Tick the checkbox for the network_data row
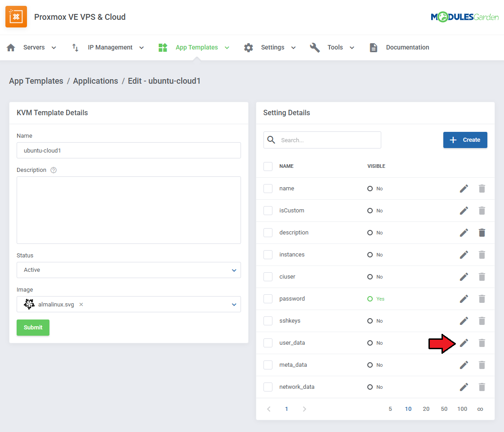The width and height of the screenshot is (504, 432). [x=268, y=387]
